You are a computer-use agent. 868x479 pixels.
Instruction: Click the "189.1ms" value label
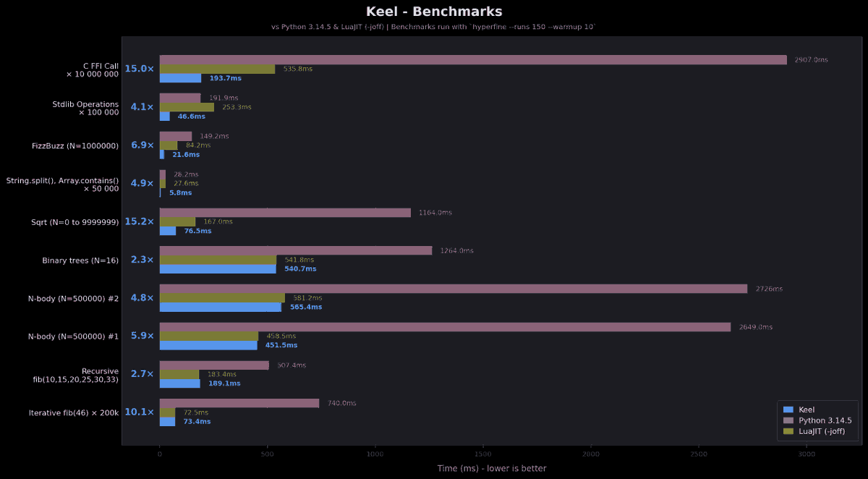point(224,383)
